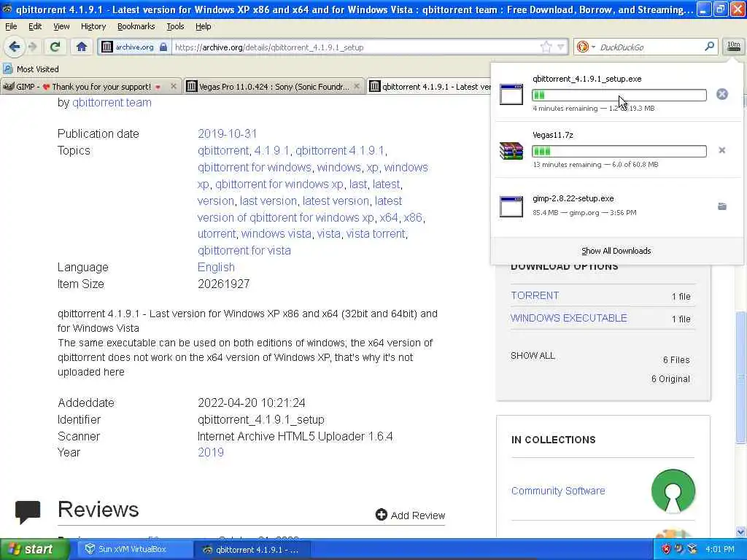The height and width of the screenshot is (560, 747).
Task: Open the Community Software collection link
Action: 558,491
